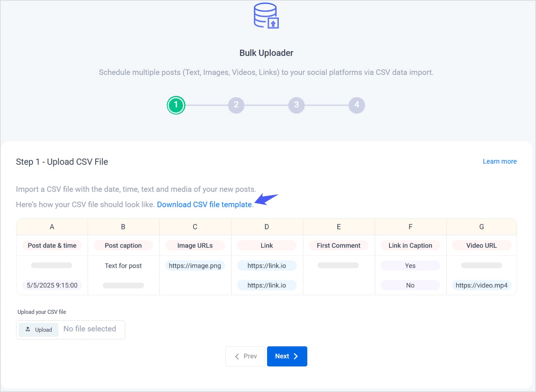Select column header A
The width and height of the screenshot is (536, 392).
pos(52,227)
